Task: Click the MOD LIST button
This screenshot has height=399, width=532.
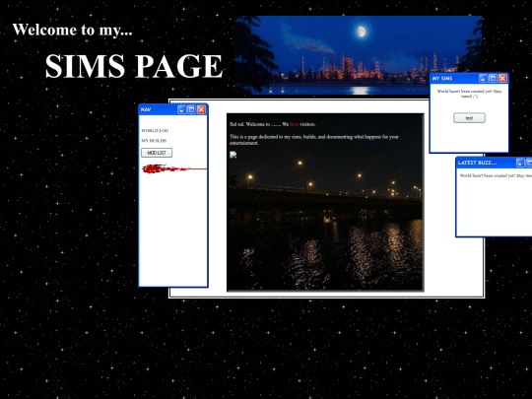Action: click(157, 153)
